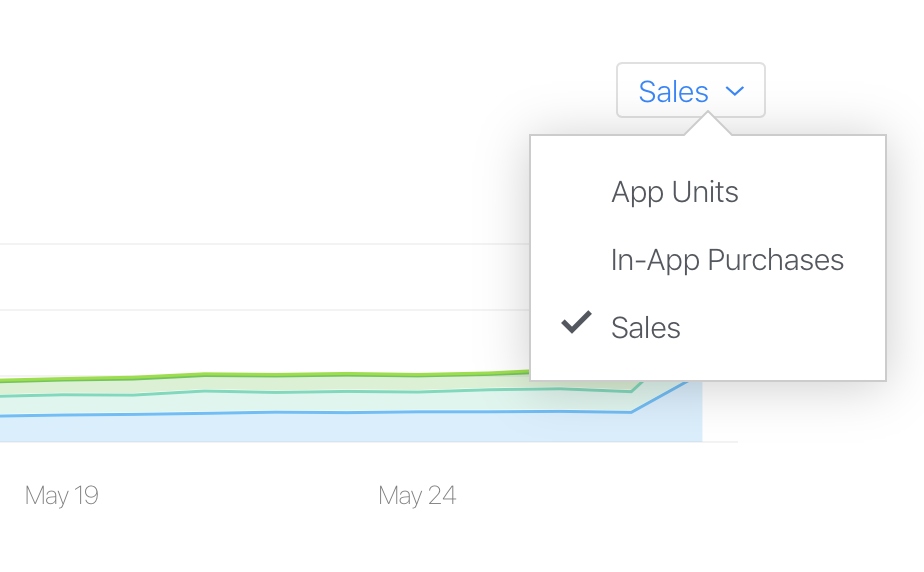924x572 pixels.
Task: Click the May 24 axis label
Action: click(417, 496)
